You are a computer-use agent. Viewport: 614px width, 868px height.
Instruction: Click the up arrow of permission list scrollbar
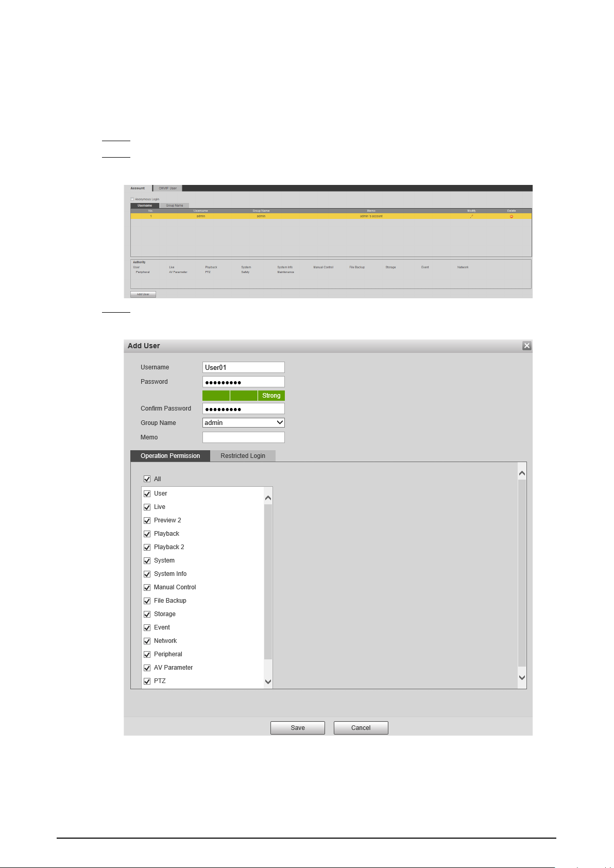268,498
